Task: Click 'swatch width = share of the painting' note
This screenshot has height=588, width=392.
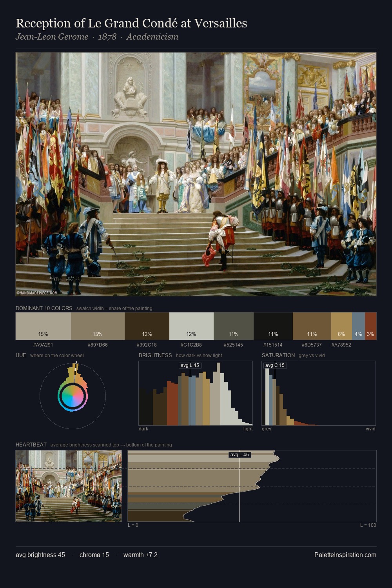Action: click(x=114, y=309)
